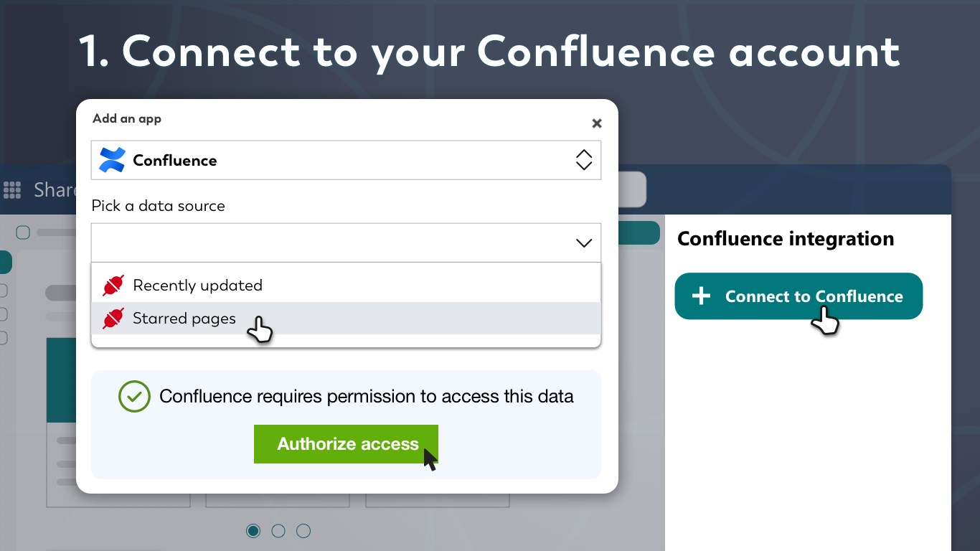Click the Confluence logo icon
The image size is (980, 551).
[112, 160]
